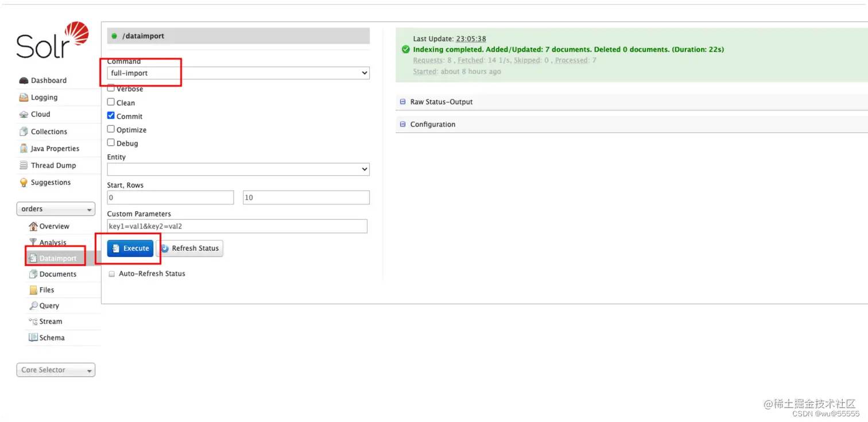Click the Overview house icon
Screen dimensions: 868x422
(x=33, y=226)
